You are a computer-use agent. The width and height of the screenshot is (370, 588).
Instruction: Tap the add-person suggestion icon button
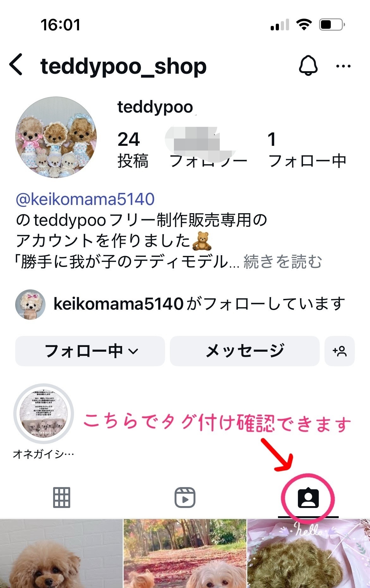click(340, 351)
